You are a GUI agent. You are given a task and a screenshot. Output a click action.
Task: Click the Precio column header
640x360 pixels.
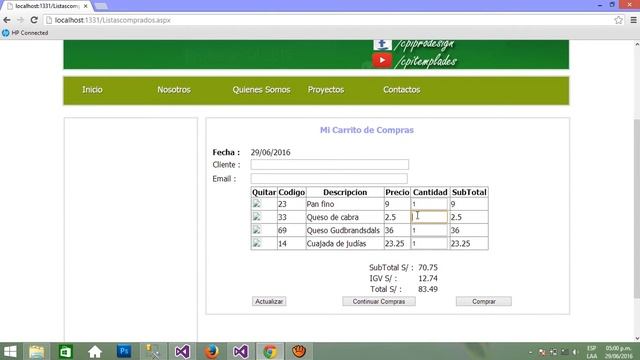click(397, 192)
